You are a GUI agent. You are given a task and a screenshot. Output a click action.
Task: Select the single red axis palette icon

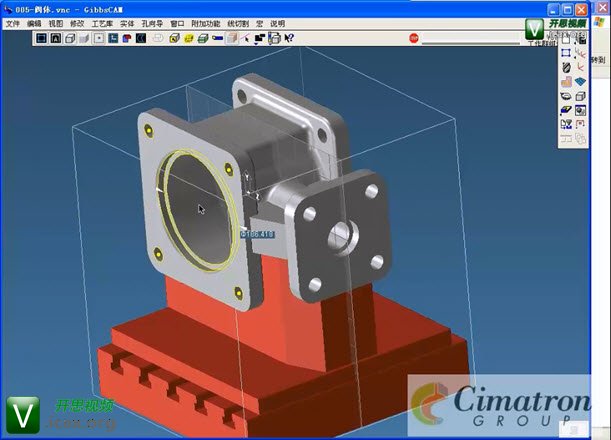coord(580,67)
